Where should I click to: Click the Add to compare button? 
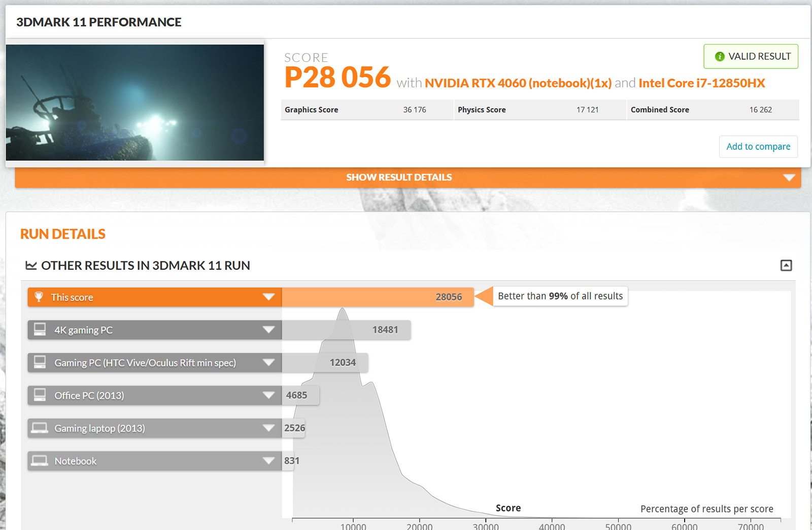pyautogui.click(x=758, y=147)
